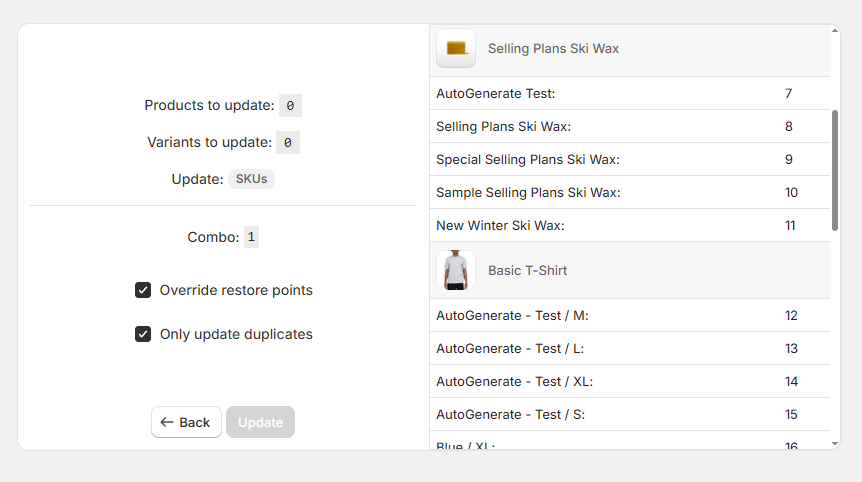The height and width of the screenshot is (482, 862).
Task: Click SKU value 13
Action: pos(791,348)
